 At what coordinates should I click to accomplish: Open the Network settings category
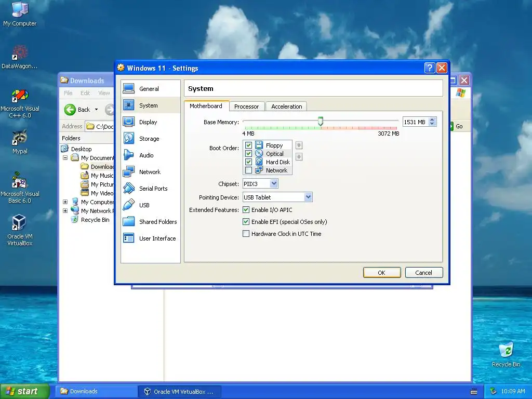[150, 171]
